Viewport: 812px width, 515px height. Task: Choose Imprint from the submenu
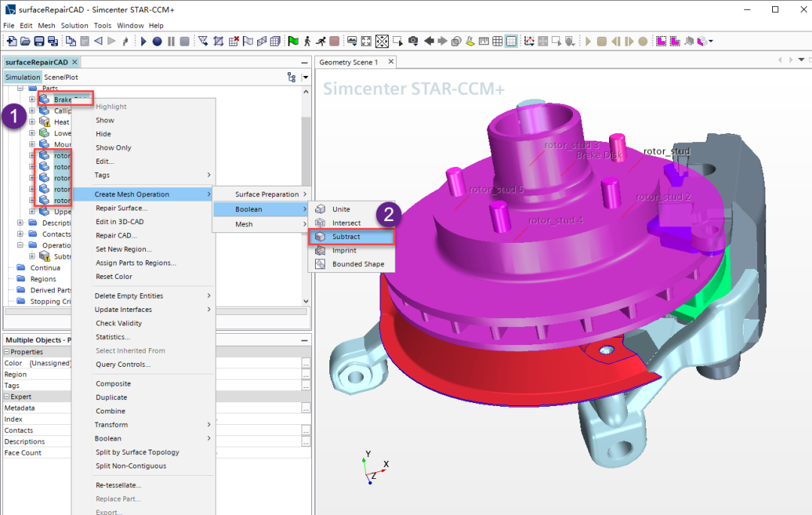click(x=352, y=250)
